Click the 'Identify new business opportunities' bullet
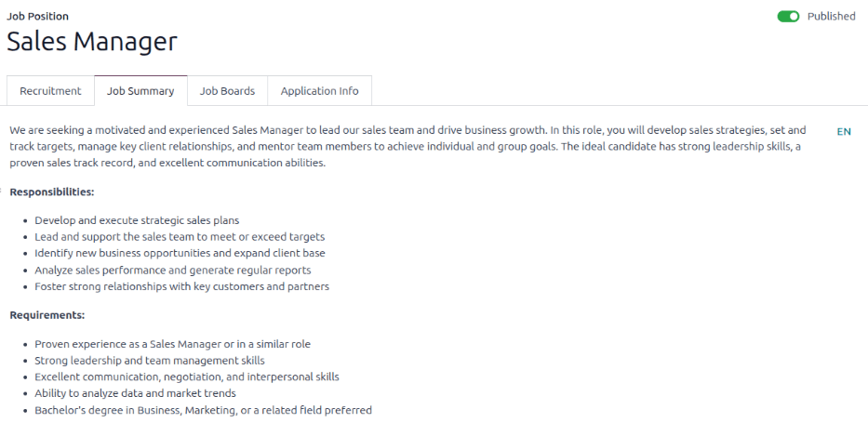The width and height of the screenshot is (868, 436). (180, 253)
